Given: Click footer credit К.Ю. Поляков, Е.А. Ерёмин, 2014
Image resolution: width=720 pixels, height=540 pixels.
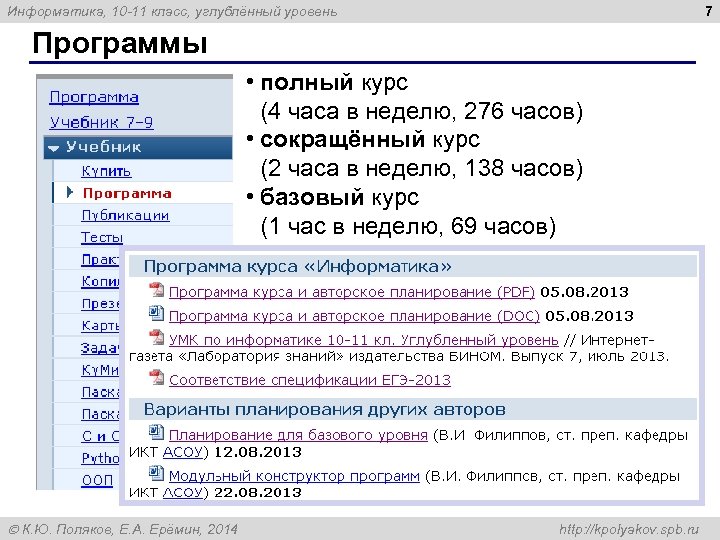Looking at the screenshot, I should coord(123,529).
